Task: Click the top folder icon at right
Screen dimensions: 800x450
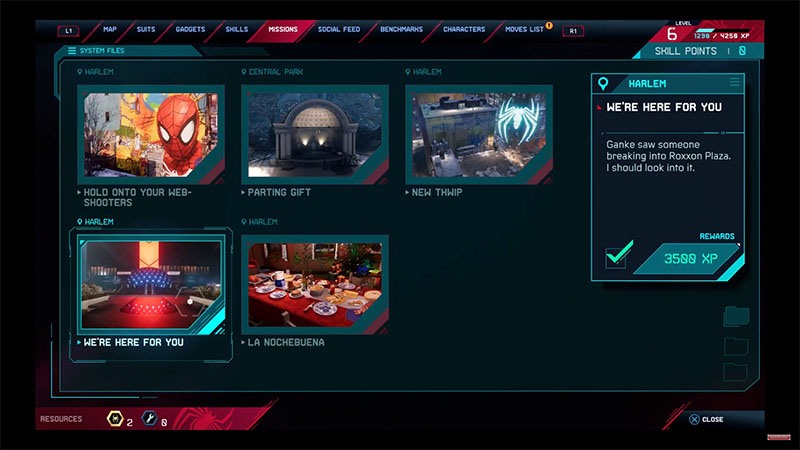Action: coord(736,316)
